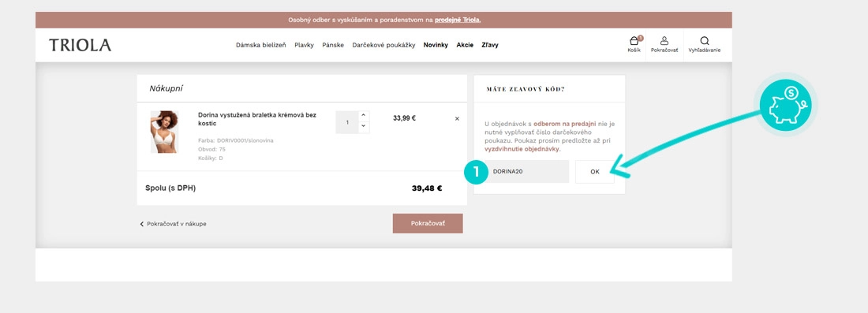Click the 'Spolu (s DPH)' label

[170, 188]
